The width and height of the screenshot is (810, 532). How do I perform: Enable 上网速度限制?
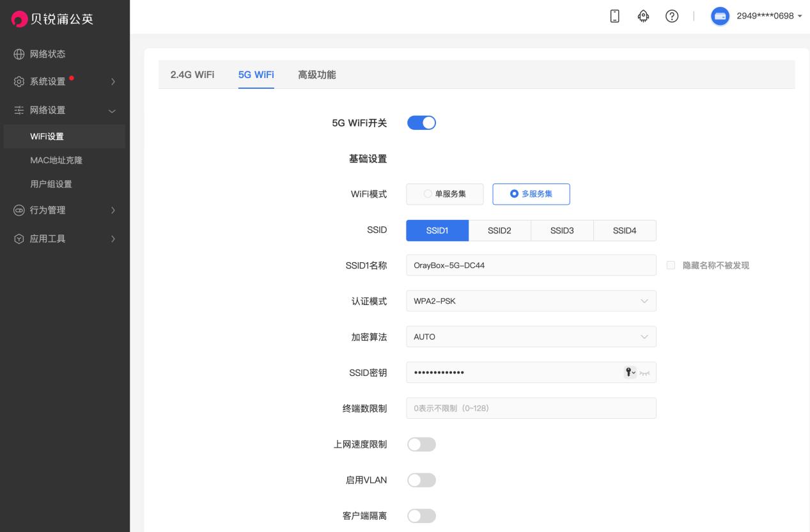pos(421,444)
